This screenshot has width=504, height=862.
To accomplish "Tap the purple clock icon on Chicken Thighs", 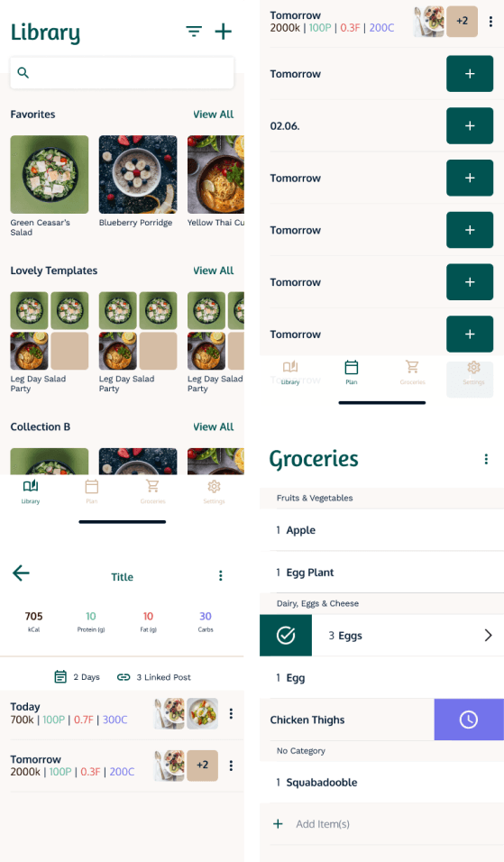I will pos(469,719).
